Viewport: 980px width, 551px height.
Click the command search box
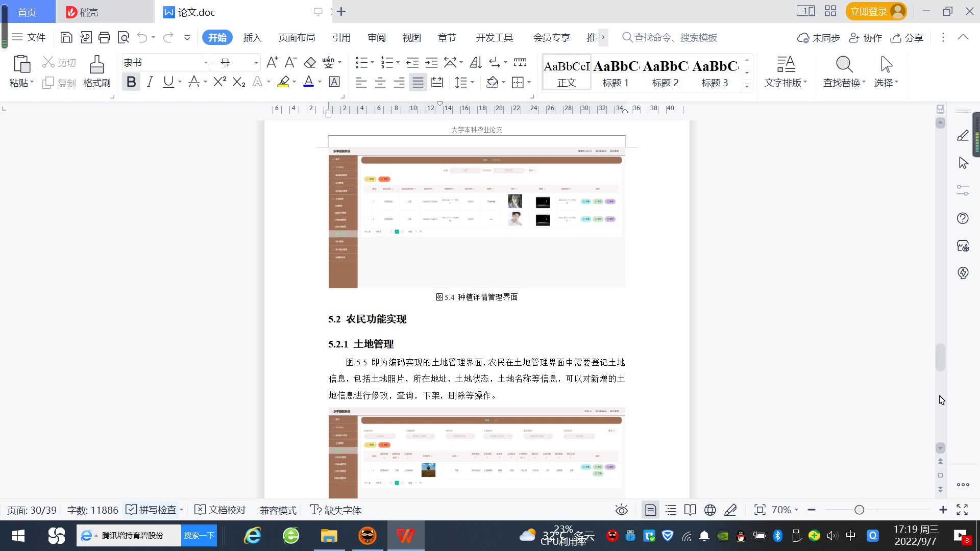pyautogui.click(x=675, y=37)
